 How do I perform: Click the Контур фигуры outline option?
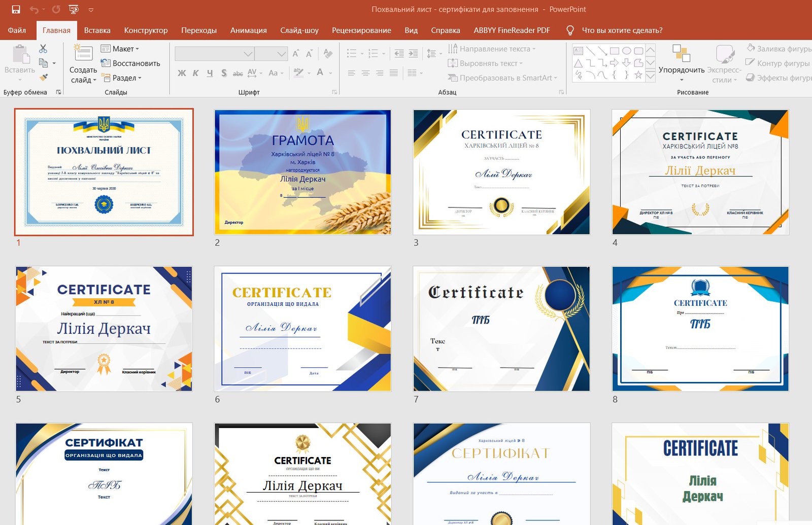tap(778, 63)
